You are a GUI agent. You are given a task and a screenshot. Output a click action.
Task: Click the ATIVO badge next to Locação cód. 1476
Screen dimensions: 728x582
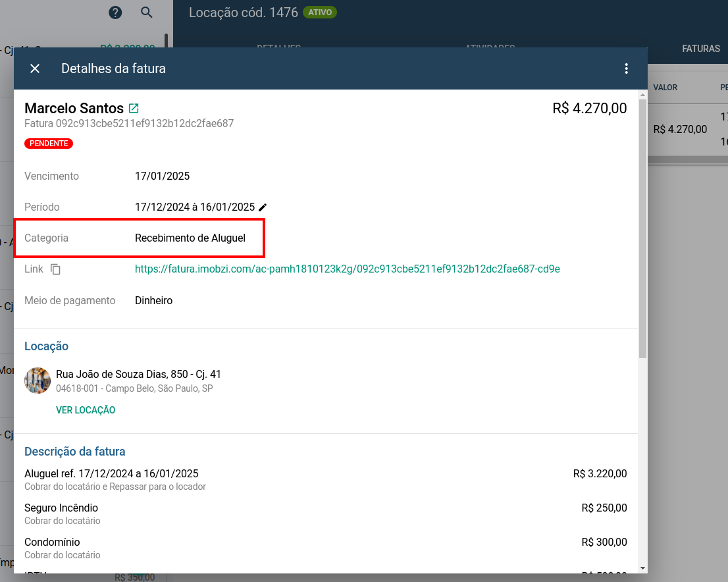(320, 12)
